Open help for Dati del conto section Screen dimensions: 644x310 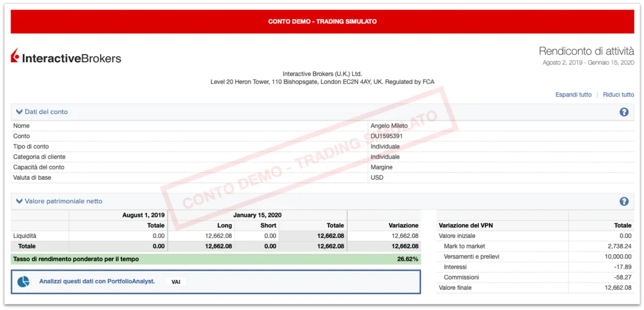[x=624, y=112]
